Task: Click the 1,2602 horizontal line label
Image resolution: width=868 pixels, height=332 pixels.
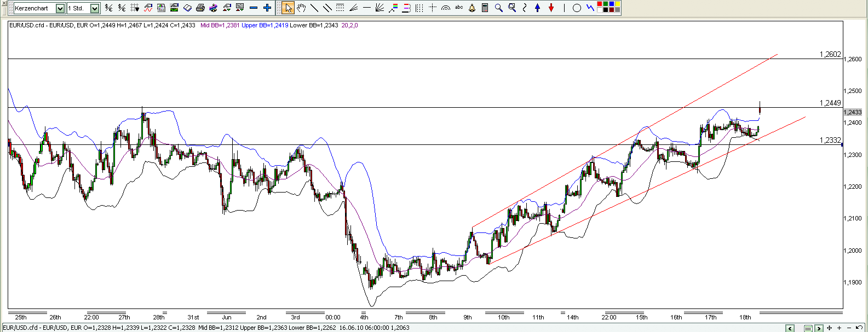Action: pos(830,54)
